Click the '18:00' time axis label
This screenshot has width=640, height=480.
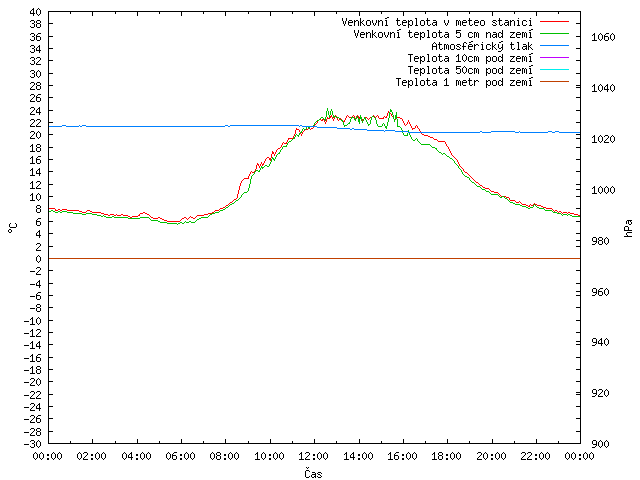(x=446, y=456)
